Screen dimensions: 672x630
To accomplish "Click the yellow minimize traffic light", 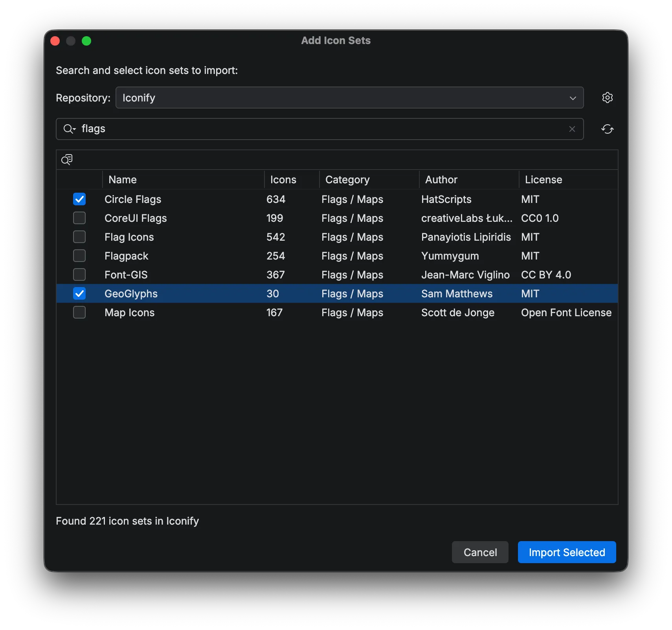I will pos(71,41).
